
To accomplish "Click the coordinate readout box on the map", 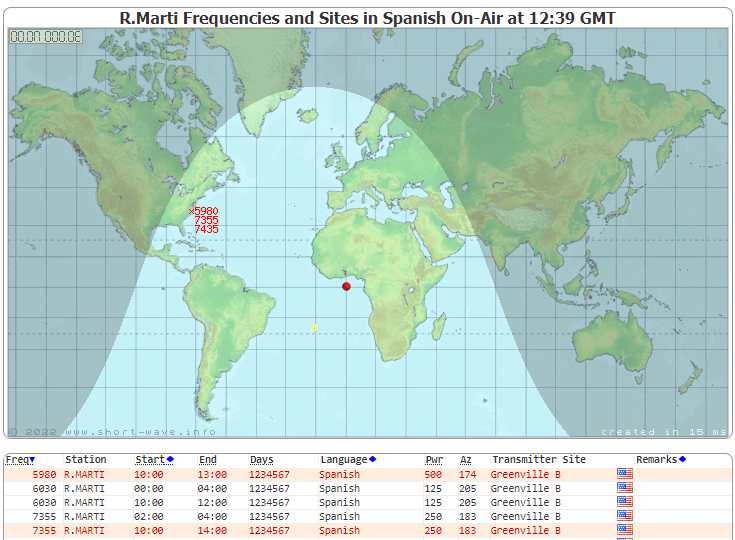I will click(46, 37).
